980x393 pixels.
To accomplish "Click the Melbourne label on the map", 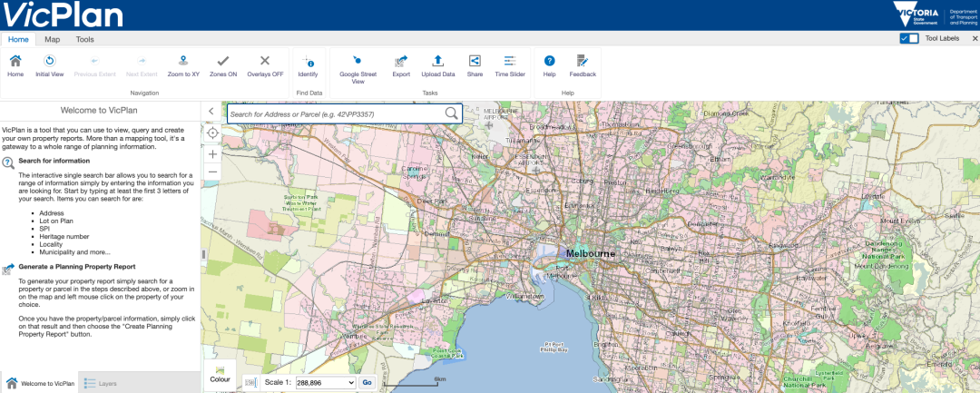I will [x=590, y=254].
